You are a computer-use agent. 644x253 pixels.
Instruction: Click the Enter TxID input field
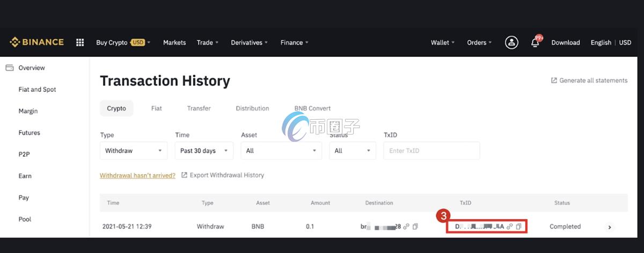(x=431, y=151)
